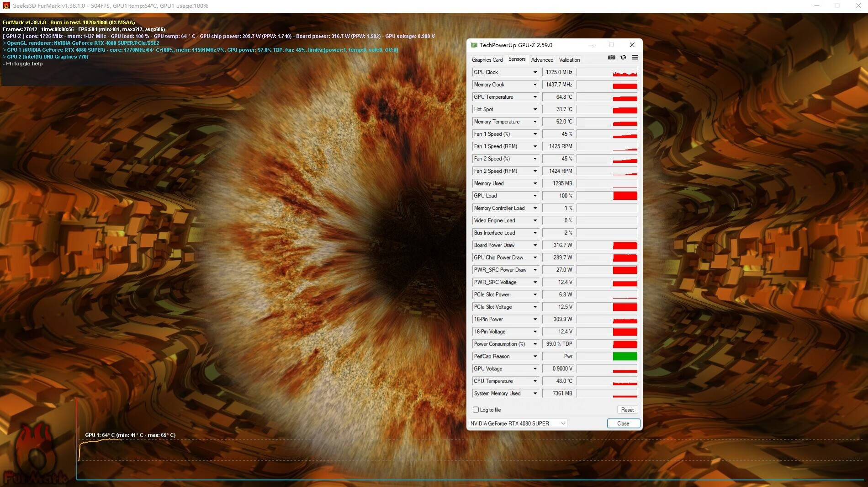The image size is (868, 487).
Task: Expand the Fan 2 Speed (%) dropdown
Action: 535,159
